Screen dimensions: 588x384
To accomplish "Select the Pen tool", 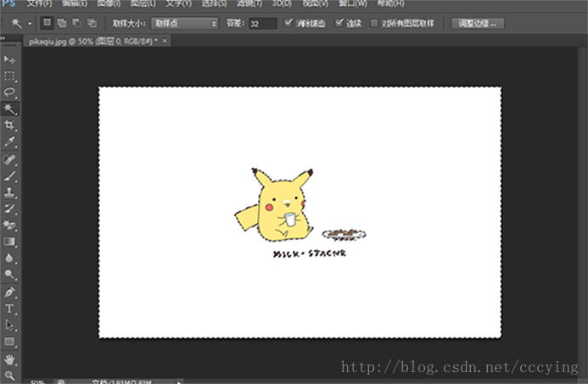I will pyautogui.click(x=9, y=292).
